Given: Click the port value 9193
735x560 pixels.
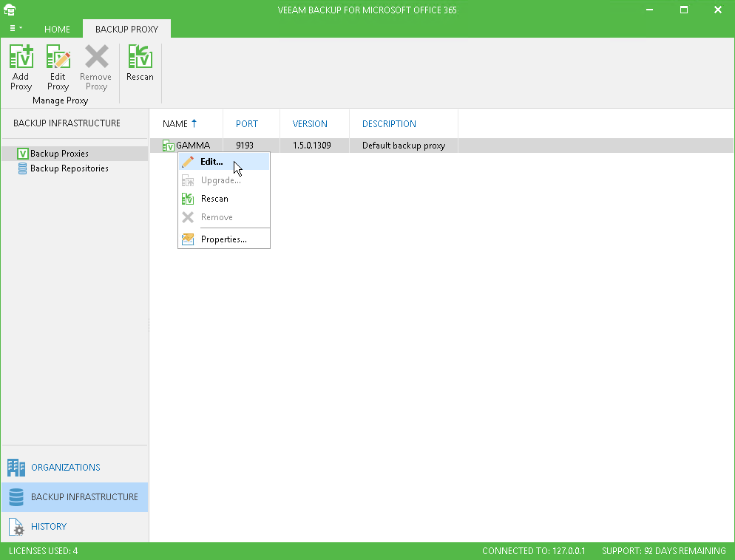Looking at the screenshot, I should [x=245, y=145].
